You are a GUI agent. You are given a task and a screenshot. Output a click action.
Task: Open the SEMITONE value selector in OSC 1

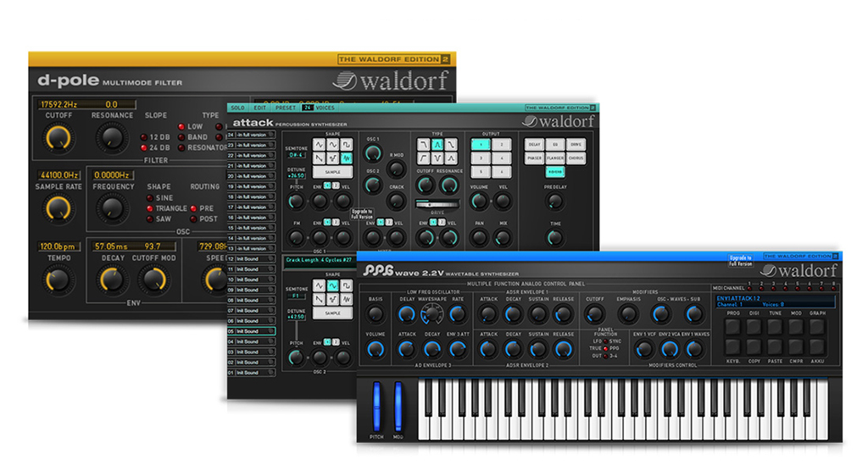(296, 155)
